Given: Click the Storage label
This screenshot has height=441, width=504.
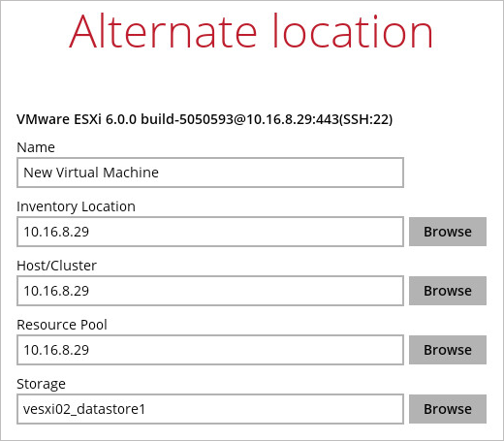Looking at the screenshot, I should 41,384.
